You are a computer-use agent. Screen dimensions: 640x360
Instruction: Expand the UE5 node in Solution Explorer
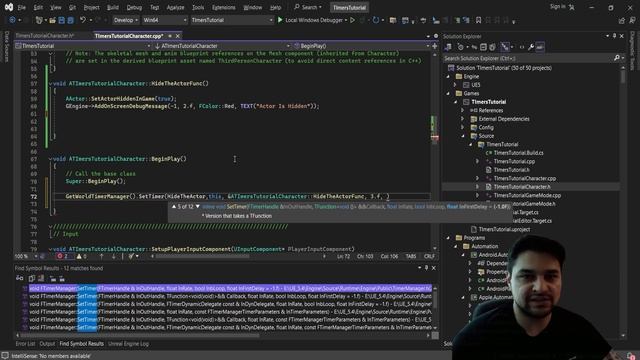pos(456,85)
